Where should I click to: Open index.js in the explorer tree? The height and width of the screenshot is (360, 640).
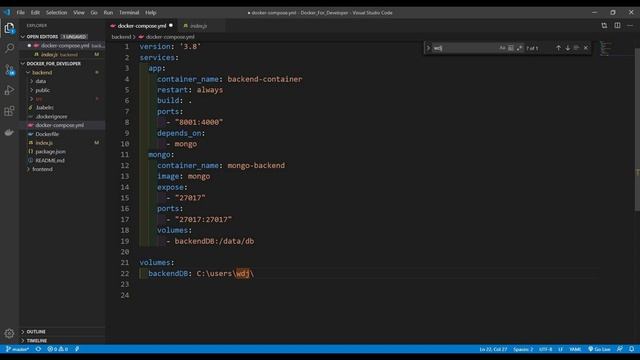click(x=44, y=143)
